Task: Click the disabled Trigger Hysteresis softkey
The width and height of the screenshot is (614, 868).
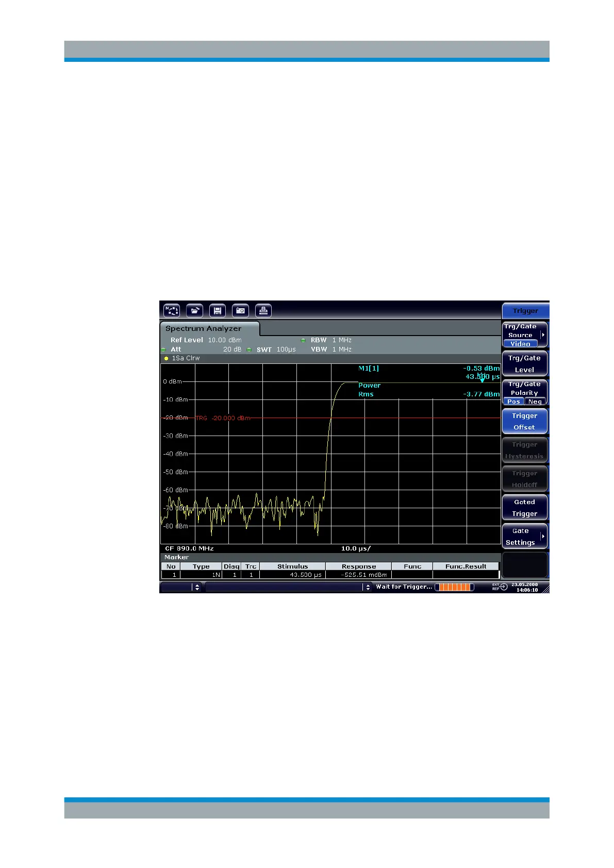Action: tap(525, 450)
